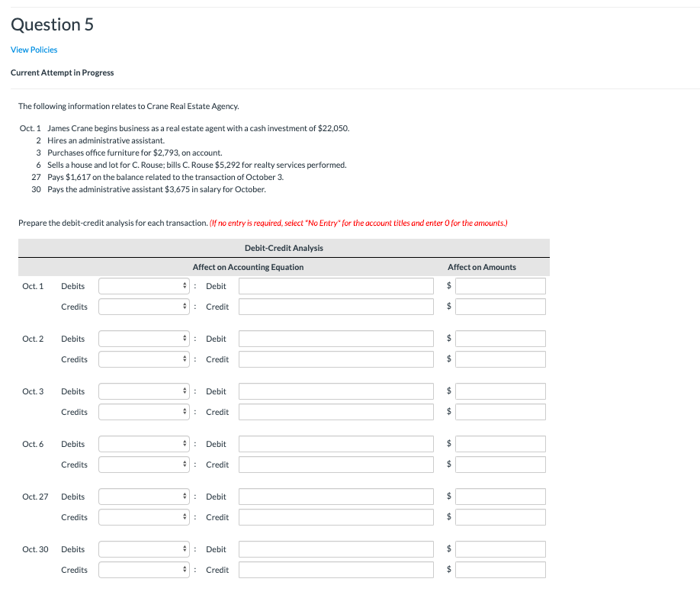
Task: Click the Oct. 6 Credit dollar amount field
Action: (500, 465)
